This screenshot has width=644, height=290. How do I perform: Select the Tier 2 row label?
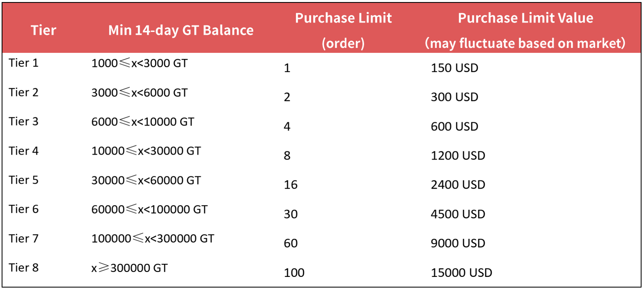point(24,92)
